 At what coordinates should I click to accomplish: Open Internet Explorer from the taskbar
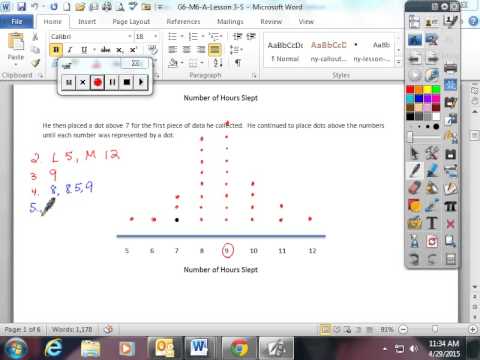[53, 348]
